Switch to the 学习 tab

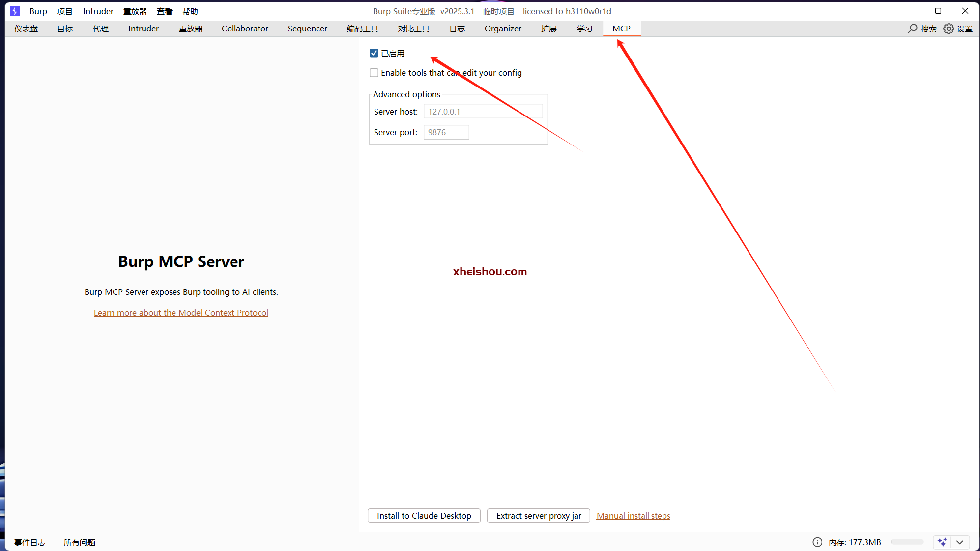point(585,29)
